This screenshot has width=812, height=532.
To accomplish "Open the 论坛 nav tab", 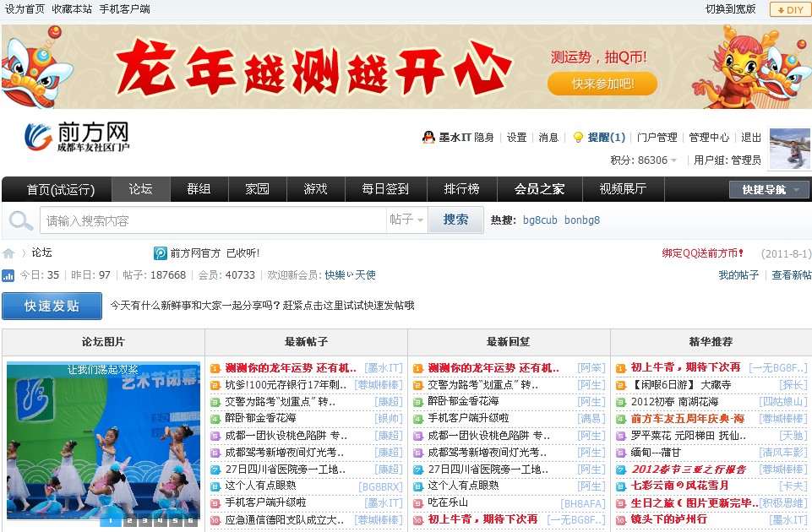I will (141, 189).
